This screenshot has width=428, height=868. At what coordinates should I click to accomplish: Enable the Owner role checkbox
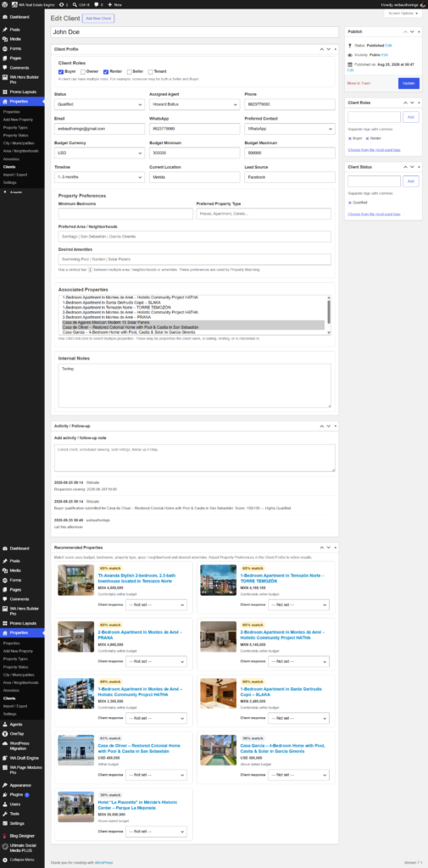(x=83, y=71)
